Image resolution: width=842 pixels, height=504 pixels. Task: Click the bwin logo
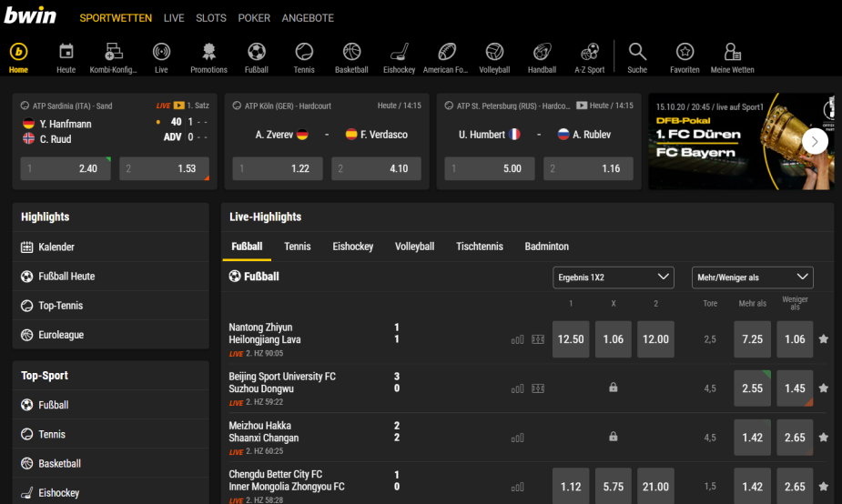[x=30, y=15]
